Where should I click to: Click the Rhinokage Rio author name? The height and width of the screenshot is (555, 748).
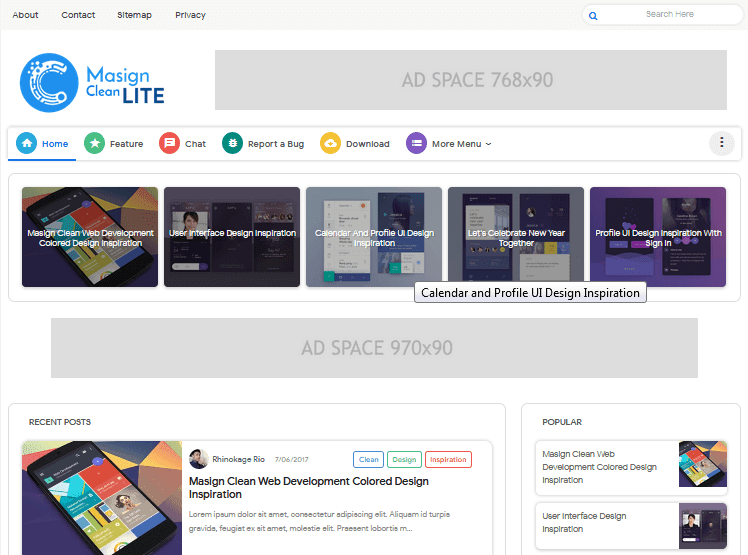click(238, 459)
